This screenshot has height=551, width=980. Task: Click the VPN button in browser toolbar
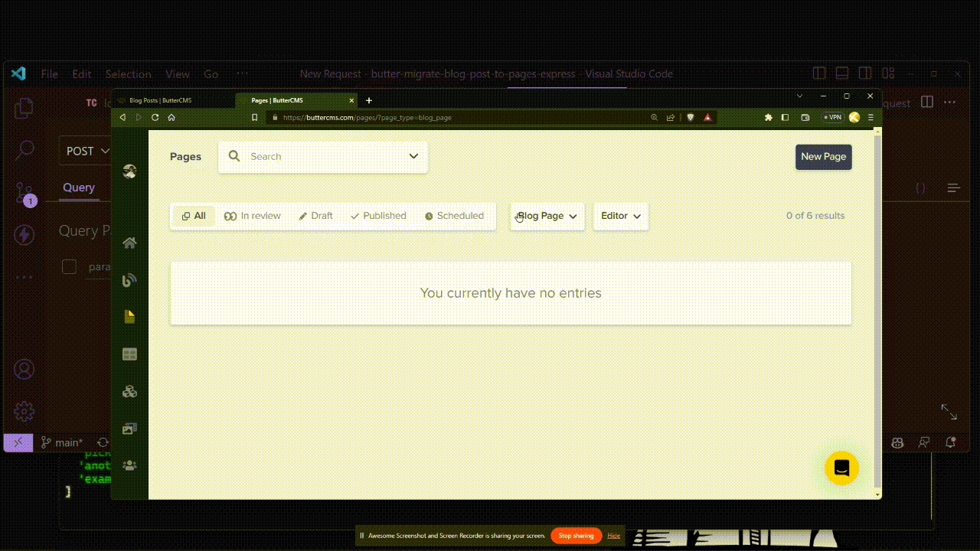pyautogui.click(x=832, y=117)
